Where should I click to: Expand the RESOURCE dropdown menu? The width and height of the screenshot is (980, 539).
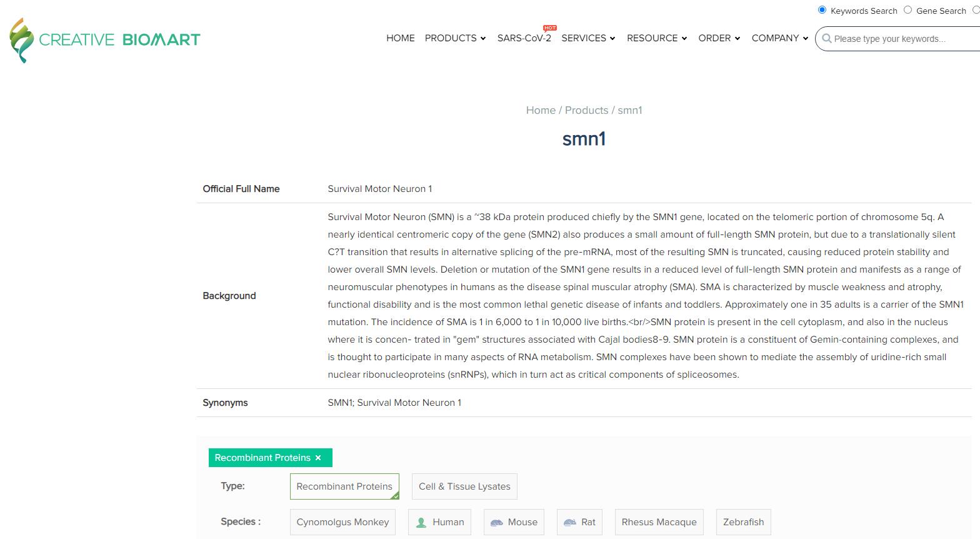tap(657, 38)
